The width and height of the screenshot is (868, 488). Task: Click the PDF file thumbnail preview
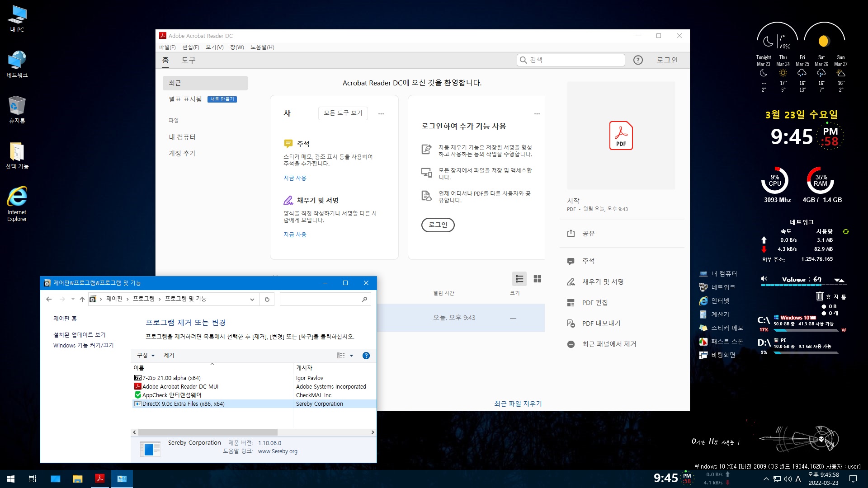click(621, 136)
